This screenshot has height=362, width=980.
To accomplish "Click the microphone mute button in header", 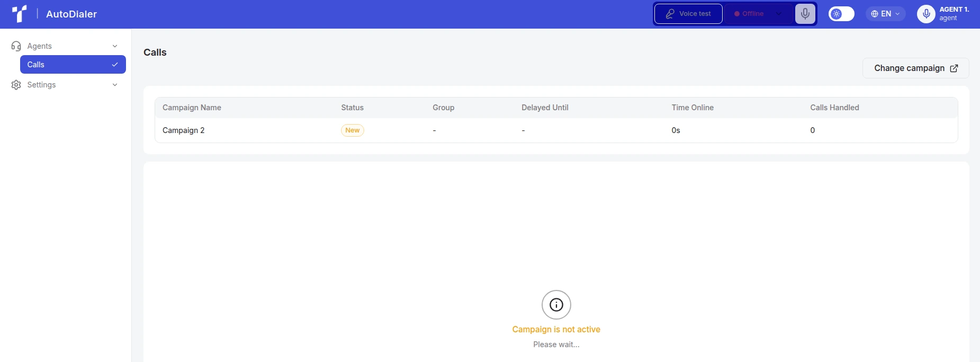I will coord(805,14).
